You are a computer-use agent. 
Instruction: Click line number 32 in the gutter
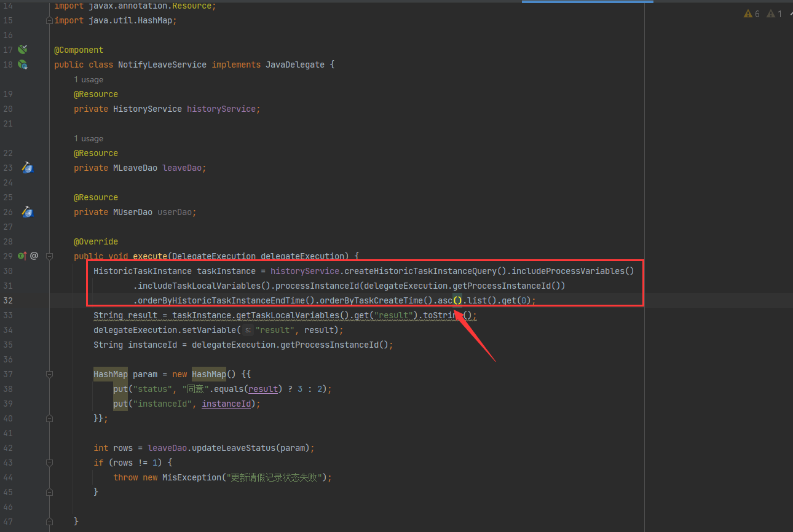tap(8, 300)
